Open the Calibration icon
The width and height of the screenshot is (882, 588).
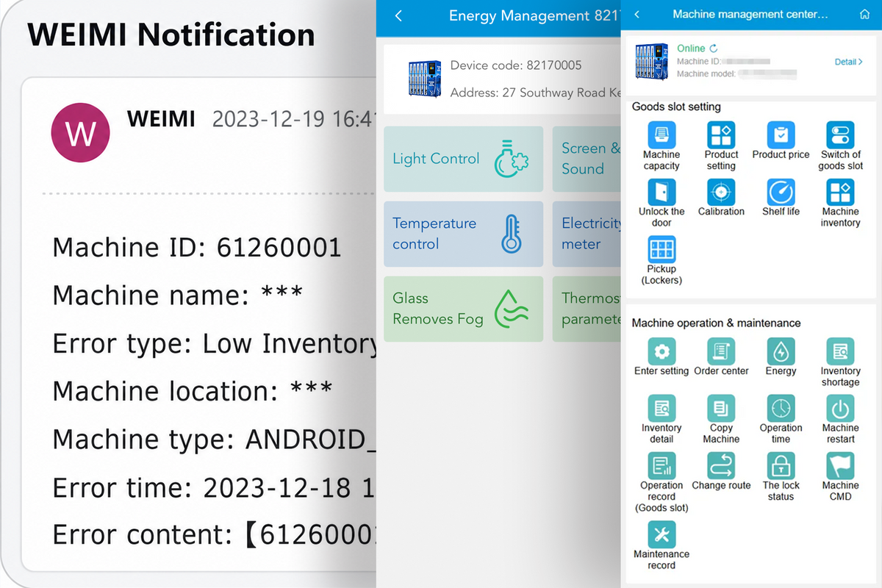[721, 192]
